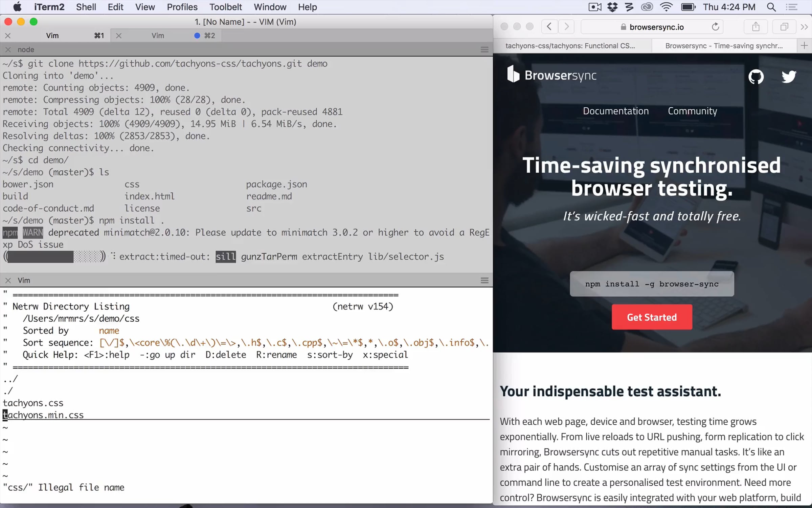Open Browsersync GitHub page icon
Image resolution: width=812 pixels, height=508 pixels.
(756, 77)
